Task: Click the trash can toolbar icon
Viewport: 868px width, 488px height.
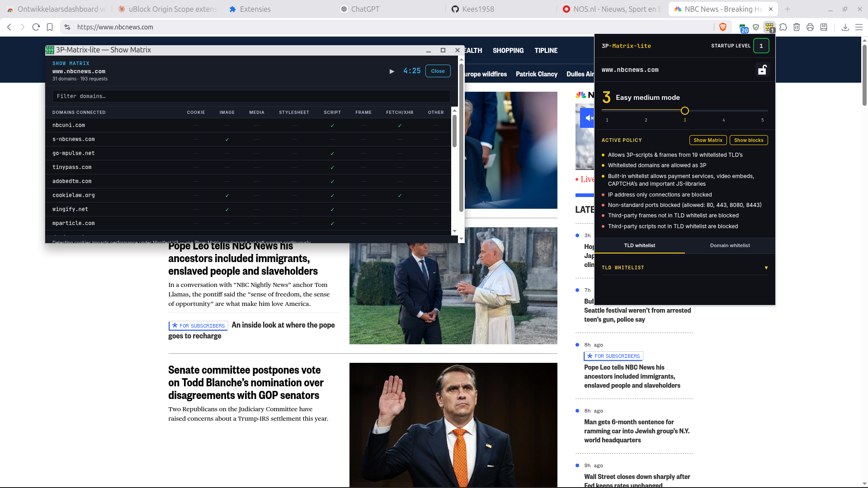Action: tap(797, 27)
